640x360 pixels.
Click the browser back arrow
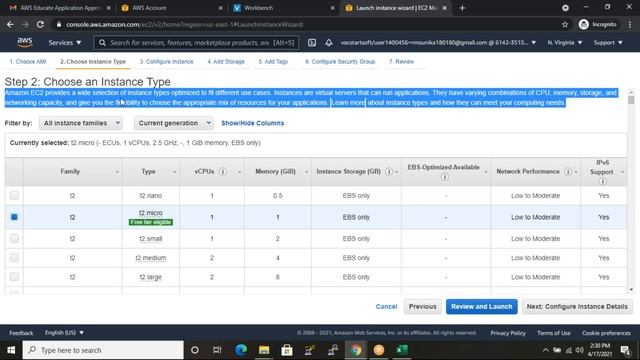10,24
